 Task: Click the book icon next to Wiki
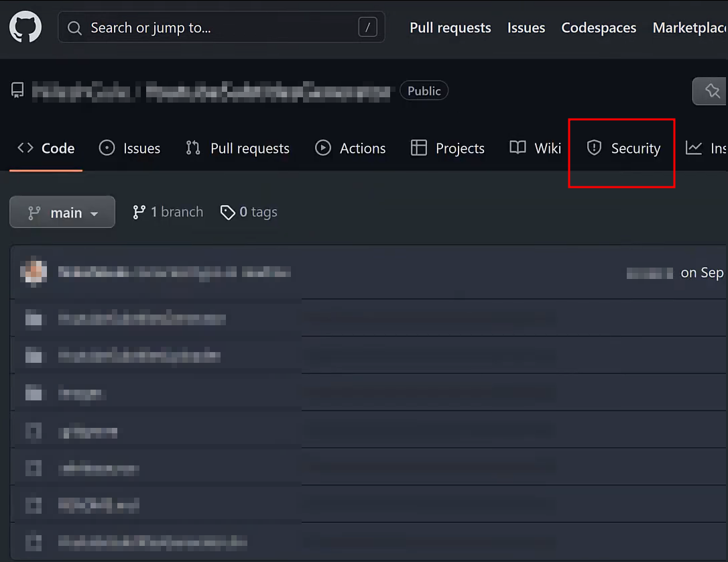click(x=517, y=148)
